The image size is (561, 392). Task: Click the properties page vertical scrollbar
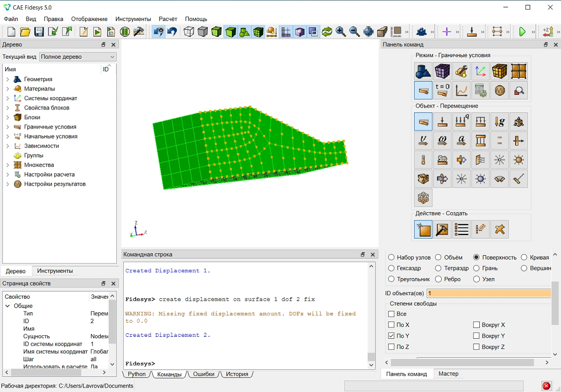click(112, 321)
